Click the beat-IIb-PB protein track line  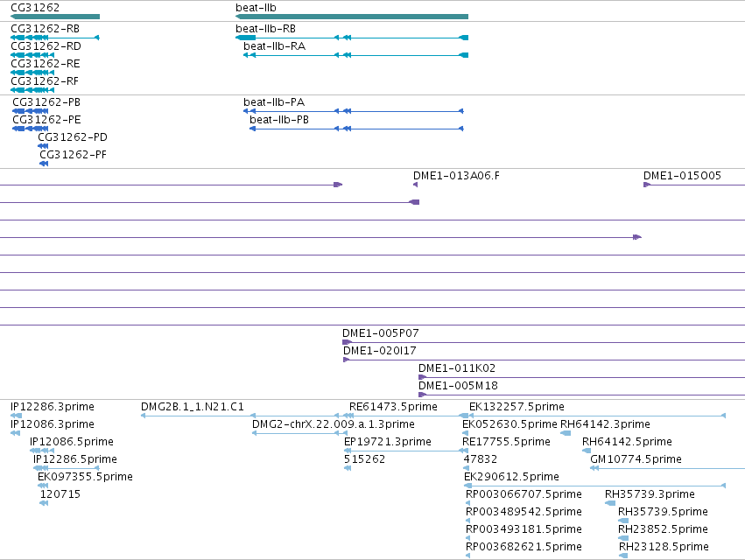click(x=356, y=129)
